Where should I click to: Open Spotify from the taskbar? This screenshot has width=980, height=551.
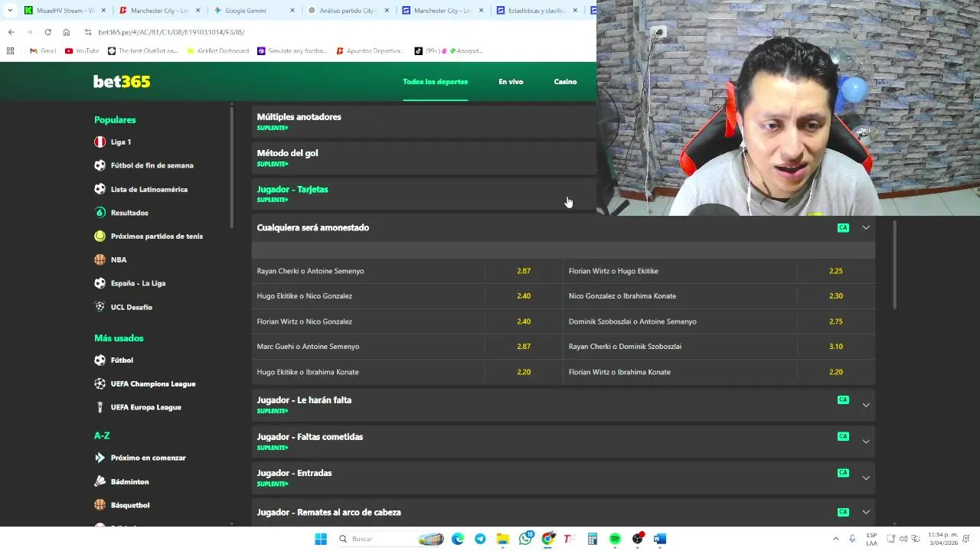coord(615,539)
